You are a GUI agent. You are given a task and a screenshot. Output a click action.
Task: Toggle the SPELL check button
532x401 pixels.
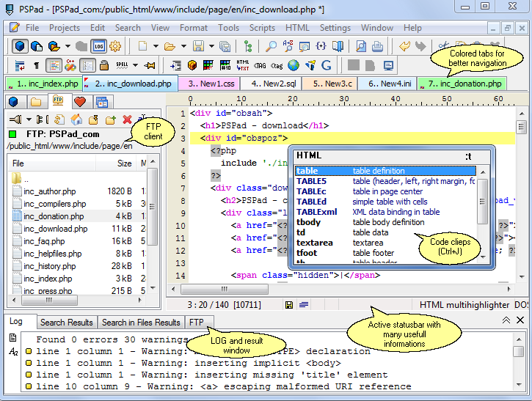click(x=122, y=65)
